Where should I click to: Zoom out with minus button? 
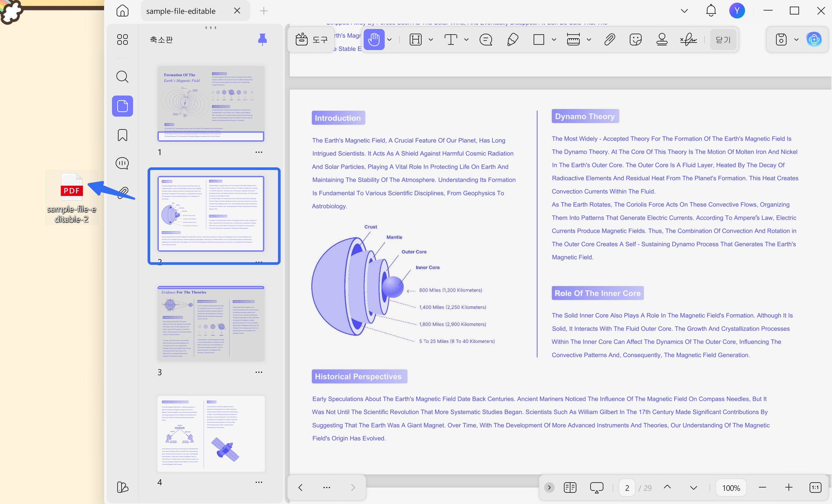pyautogui.click(x=762, y=487)
